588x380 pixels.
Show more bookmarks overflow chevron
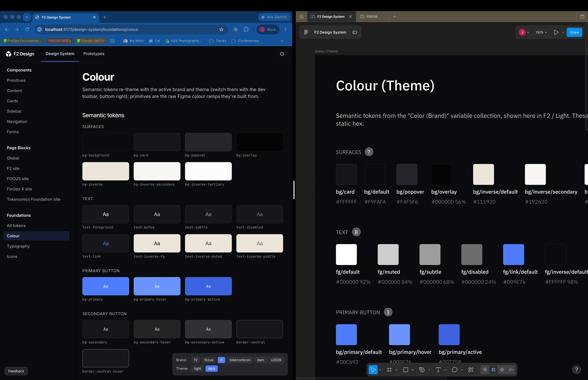[282, 41]
